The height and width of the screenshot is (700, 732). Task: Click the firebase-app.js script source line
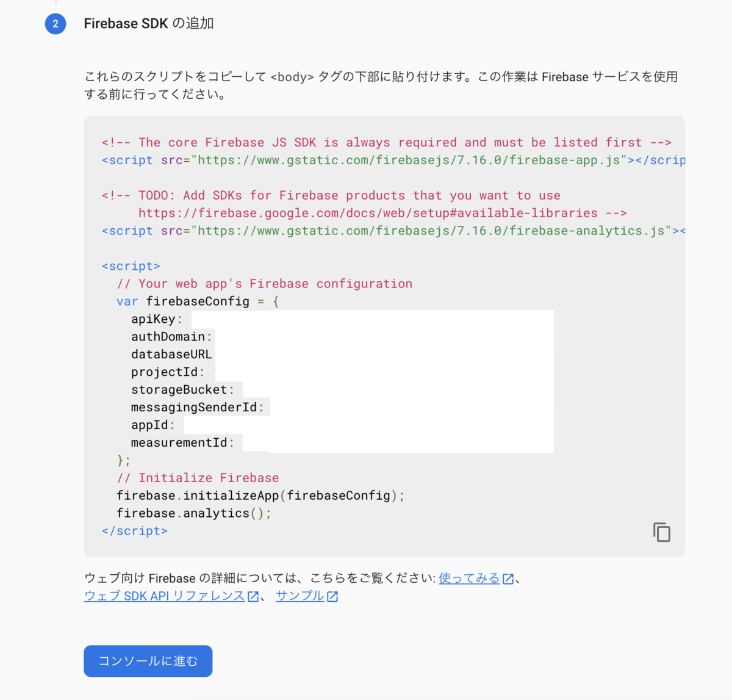click(x=393, y=160)
